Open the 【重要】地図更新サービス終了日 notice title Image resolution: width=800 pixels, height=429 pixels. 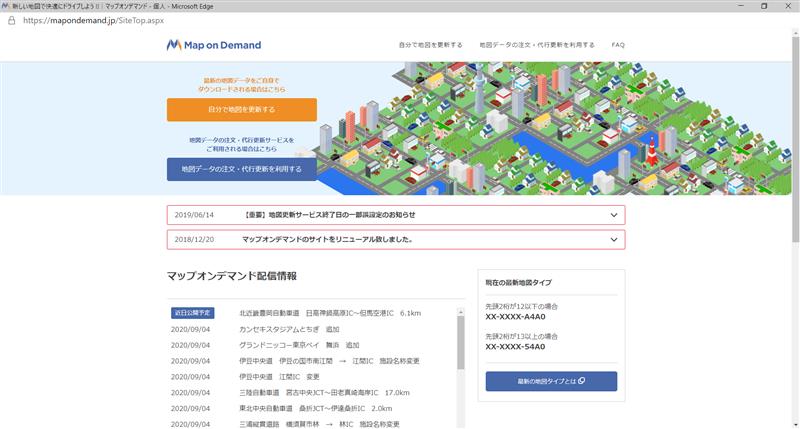[x=330, y=215]
